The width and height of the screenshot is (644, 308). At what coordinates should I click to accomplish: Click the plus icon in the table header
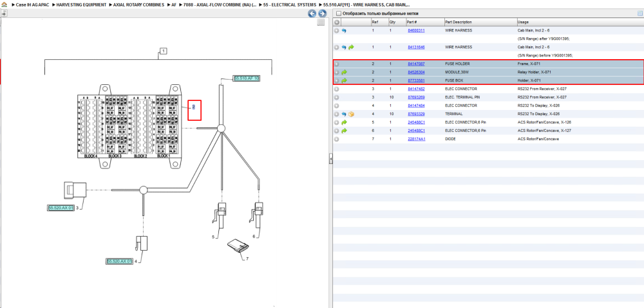pos(337,22)
